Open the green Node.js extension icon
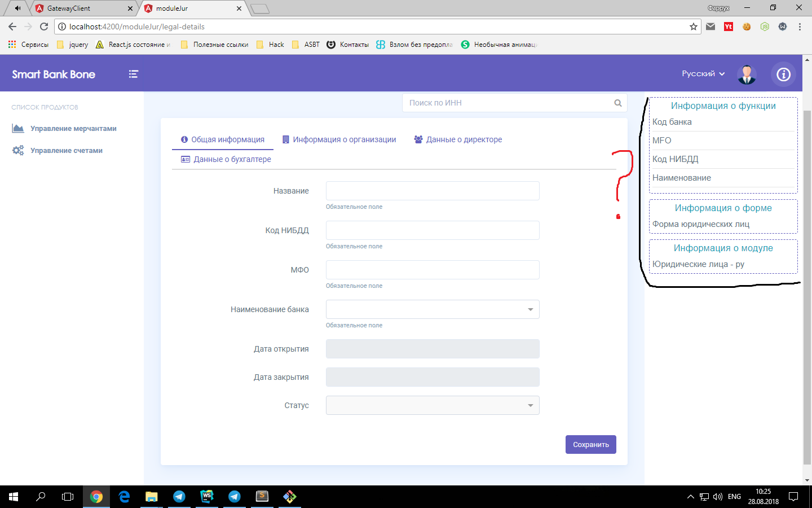Image resolution: width=812 pixels, height=508 pixels. [765, 27]
